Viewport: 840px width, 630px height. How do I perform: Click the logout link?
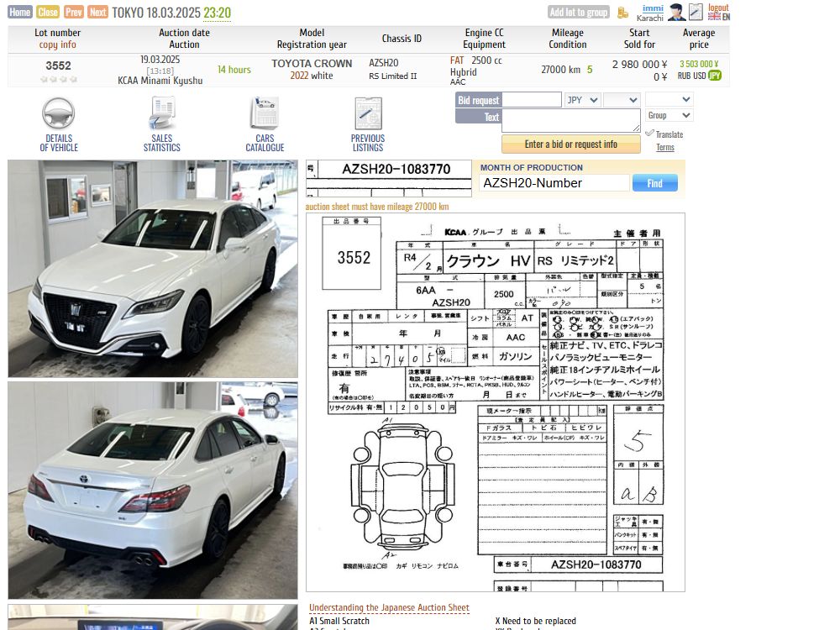click(x=718, y=8)
